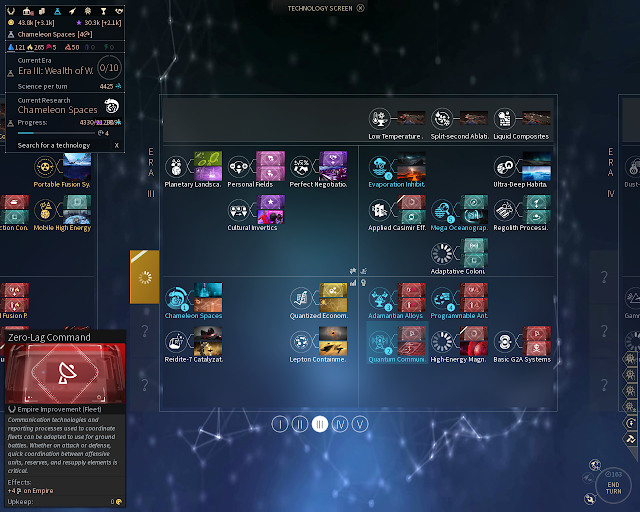Image resolution: width=640 pixels, height=512 pixels.
Task: Click the rotating-globe icon below END TURN
Action: point(590,498)
